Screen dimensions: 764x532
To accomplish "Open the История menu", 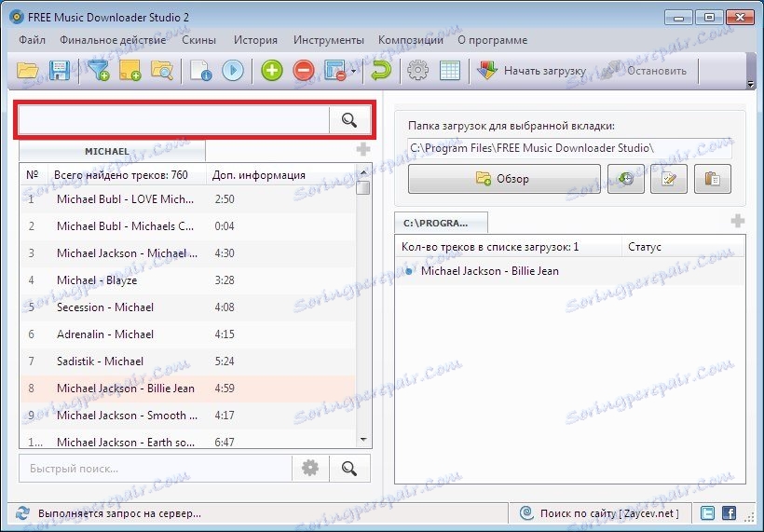I will pyautogui.click(x=255, y=40).
